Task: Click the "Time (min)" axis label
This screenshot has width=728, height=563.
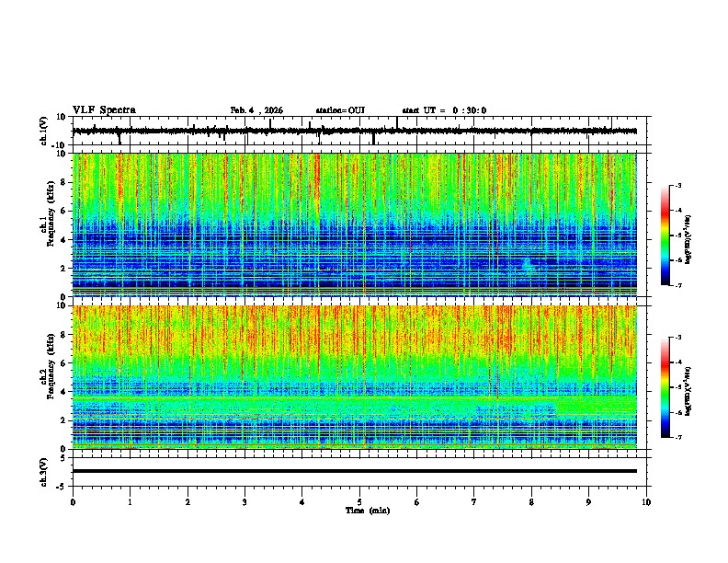Action: (368, 511)
